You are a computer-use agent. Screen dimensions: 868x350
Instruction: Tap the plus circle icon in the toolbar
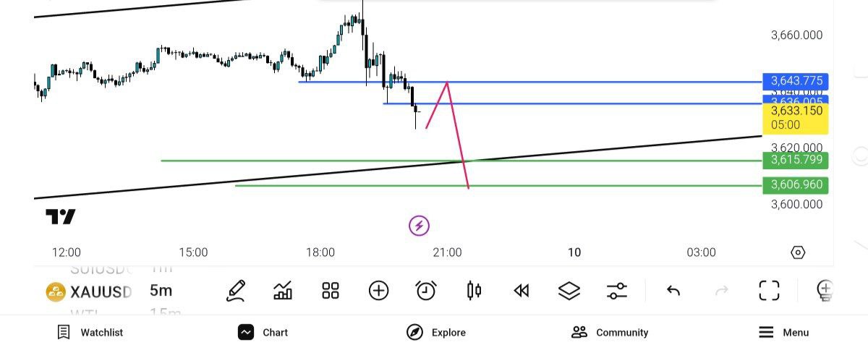(x=378, y=291)
